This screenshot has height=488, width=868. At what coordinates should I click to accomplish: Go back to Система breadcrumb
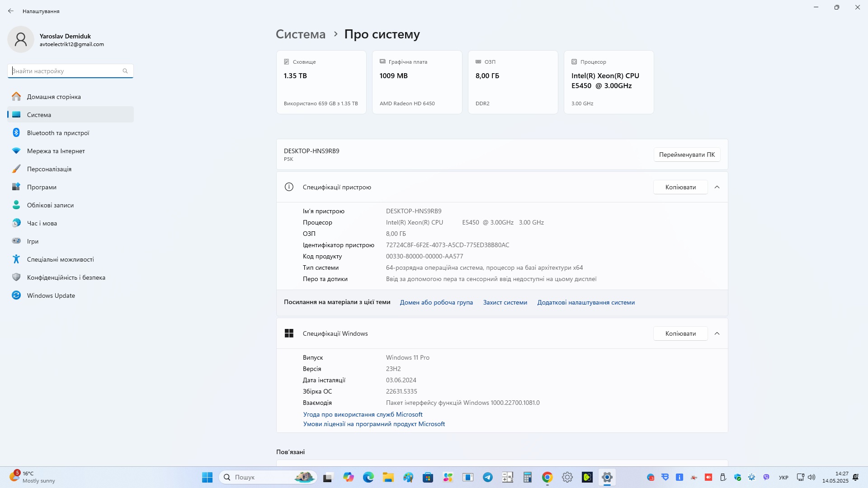[301, 34]
